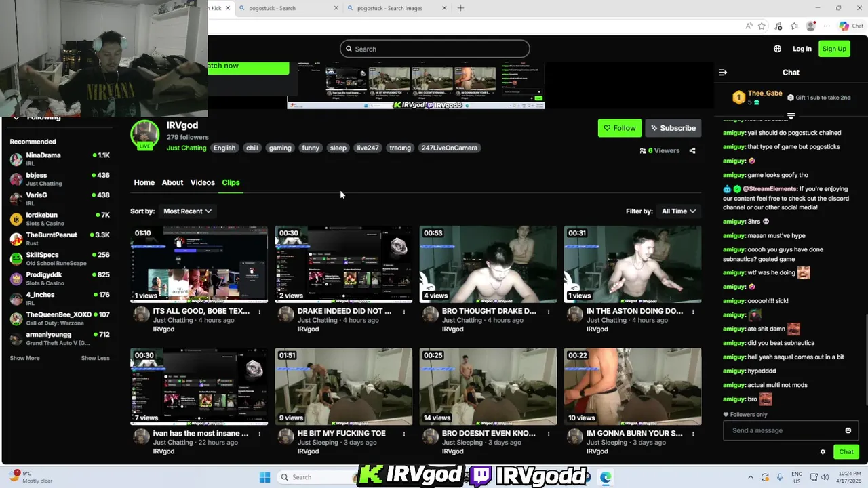
Task: Open options menu for DRAKE INDEED clip
Action: pos(403,312)
